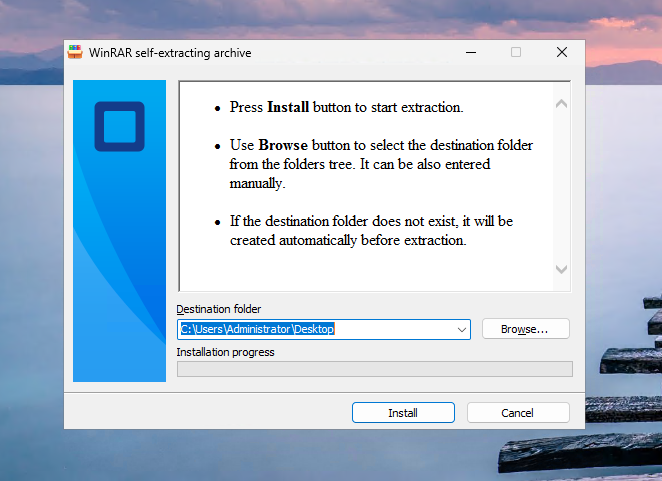662x481 pixels.
Task: Expand the destination folder dropdown arrow
Action: (x=462, y=329)
